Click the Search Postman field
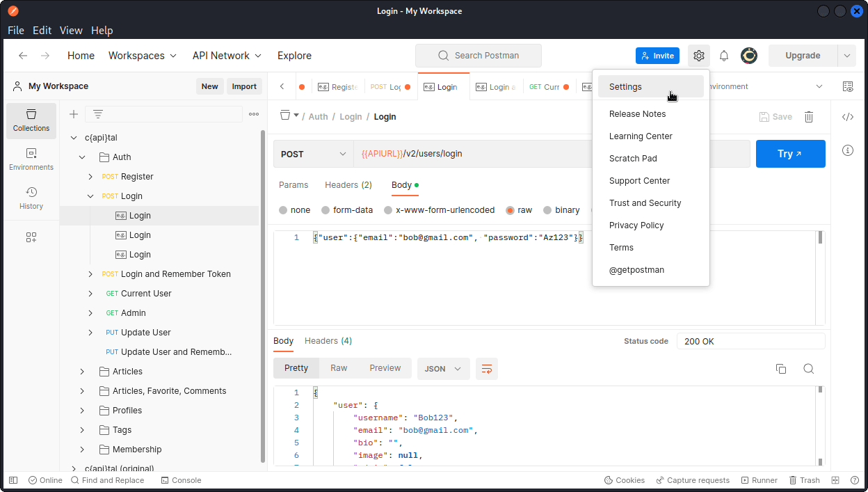 pyautogui.click(x=478, y=56)
